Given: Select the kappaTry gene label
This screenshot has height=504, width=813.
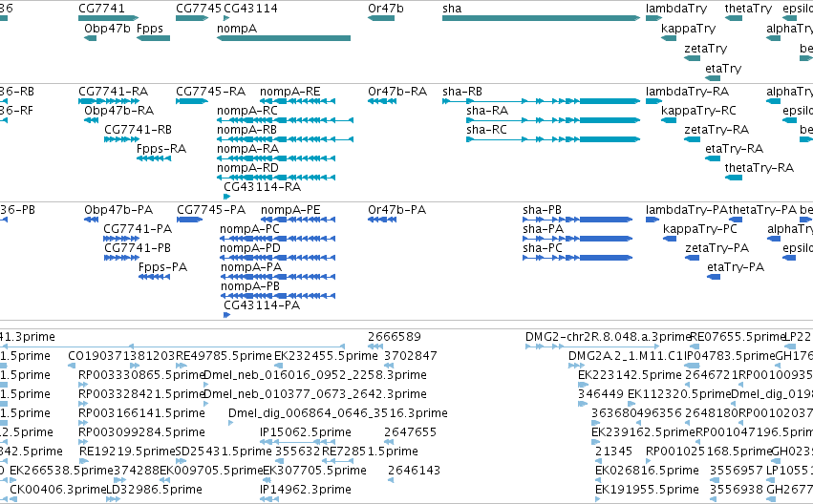Looking at the screenshot, I should [x=688, y=29].
